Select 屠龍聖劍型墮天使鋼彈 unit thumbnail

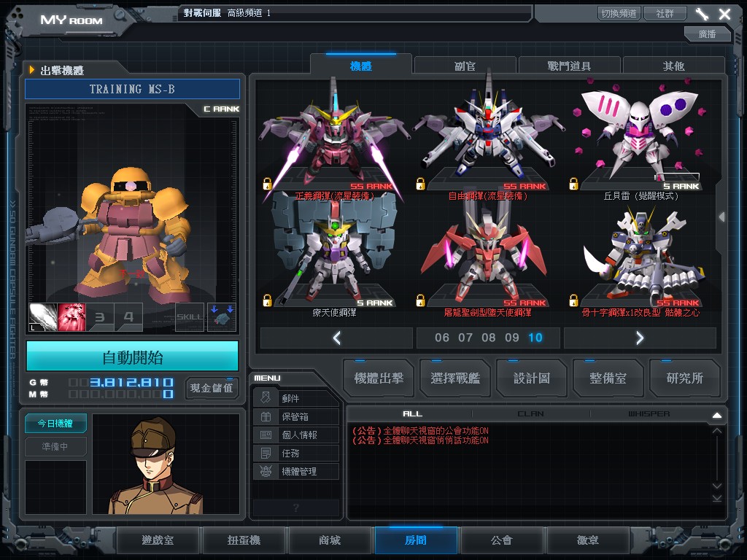click(x=487, y=252)
